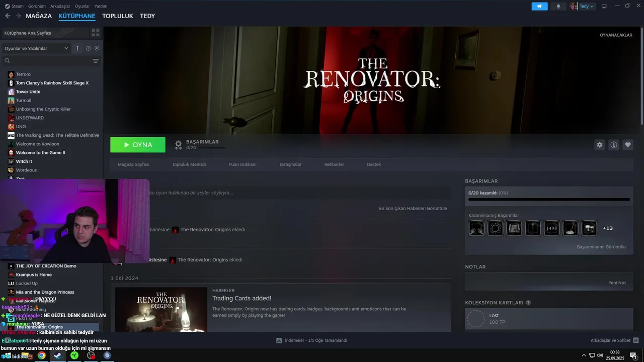The height and width of the screenshot is (362, 644).
Task: Open the Arkadaşlar menu
Action: tap(60, 6)
